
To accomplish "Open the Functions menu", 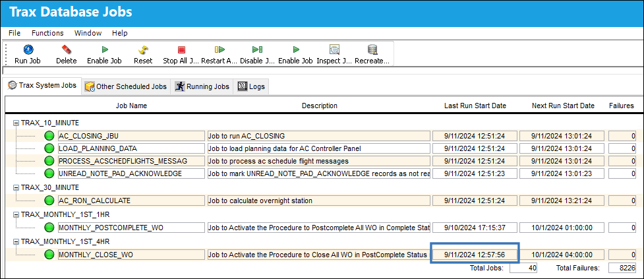I will [x=47, y=33].
